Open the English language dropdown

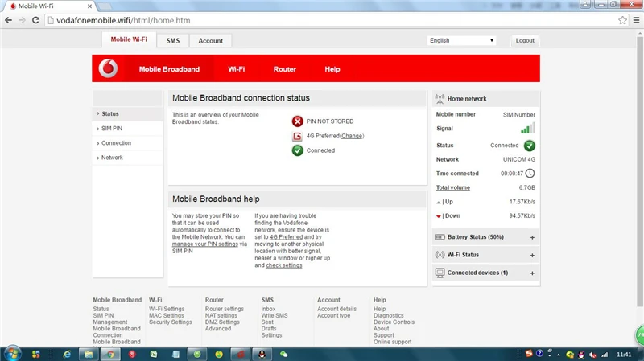tap(461, 41)
